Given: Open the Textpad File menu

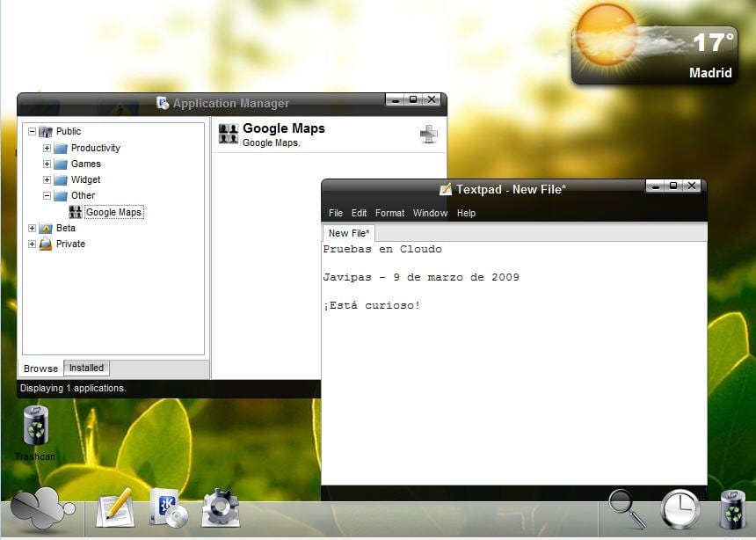Looking at the screenshot, I should point(336,213).
